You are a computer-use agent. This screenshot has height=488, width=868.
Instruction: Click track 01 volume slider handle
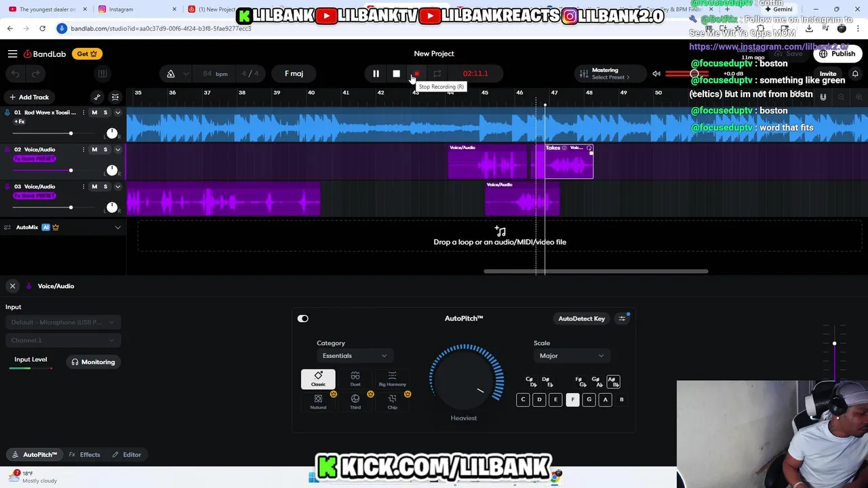click(x=71, y=134)
